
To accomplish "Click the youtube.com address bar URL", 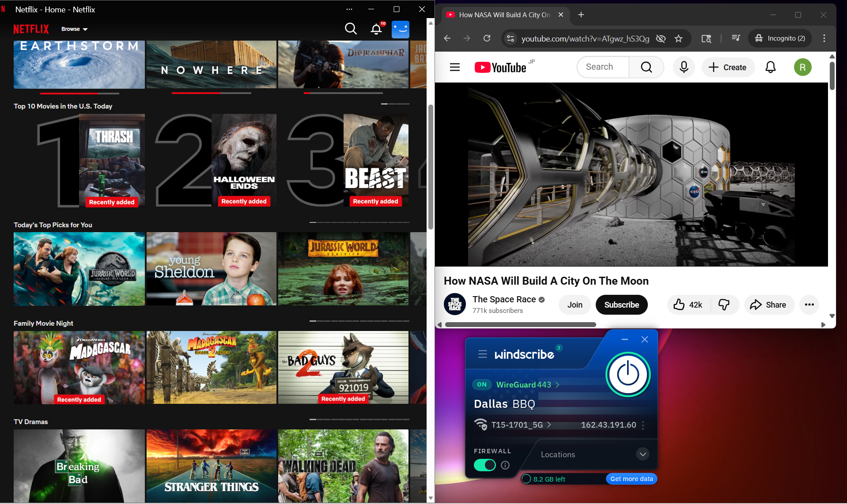I will [585, 39].
